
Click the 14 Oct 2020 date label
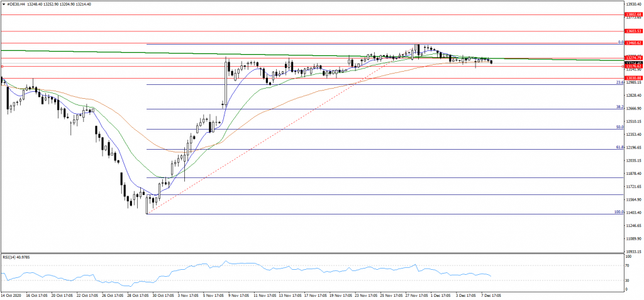(13, 295)
